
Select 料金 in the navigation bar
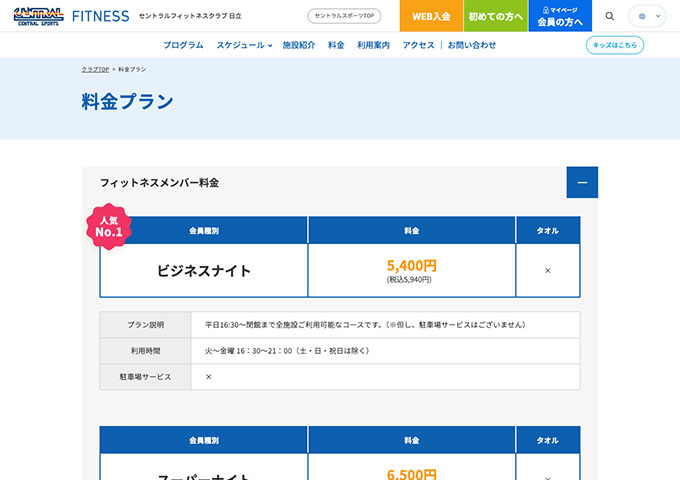[x=336, y=45]
